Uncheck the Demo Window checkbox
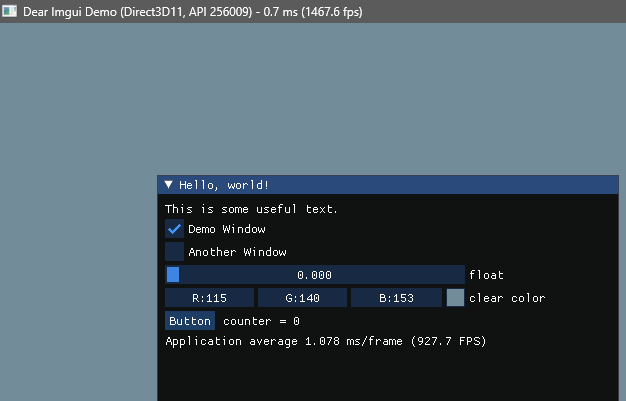Image resolution: width=626 pixels, height=401 pixels. coord(174,229)
